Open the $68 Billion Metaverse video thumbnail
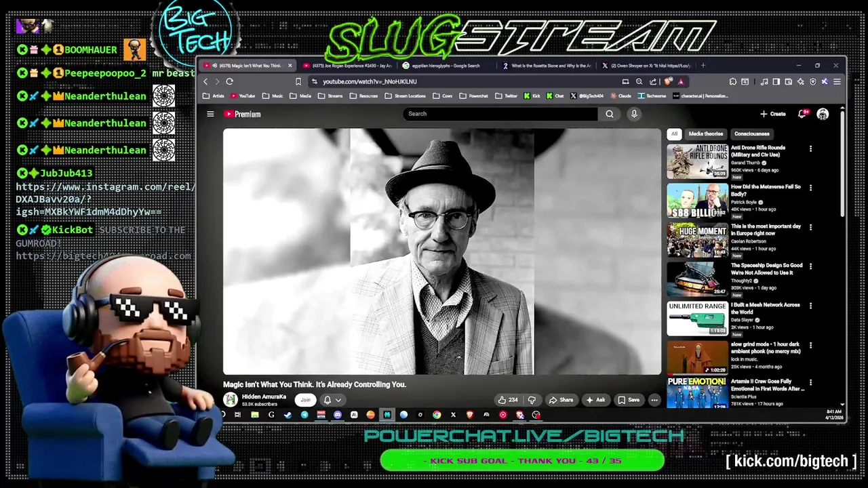Viewport: 868px width, 488px height. [697, 200]
